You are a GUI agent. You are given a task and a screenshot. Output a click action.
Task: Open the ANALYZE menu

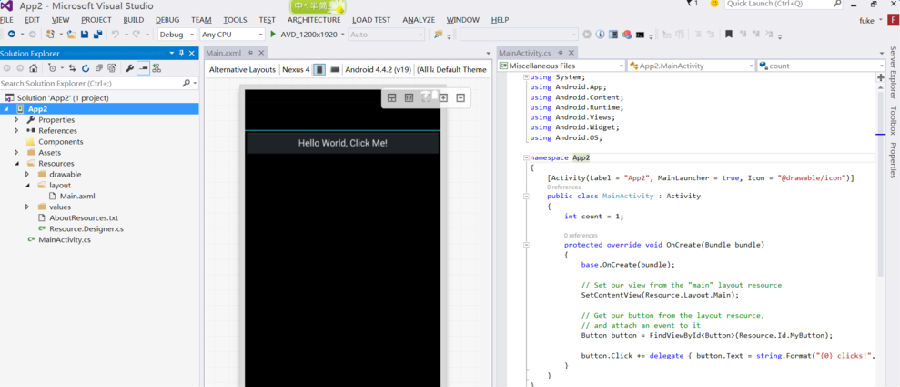point(418,20)
